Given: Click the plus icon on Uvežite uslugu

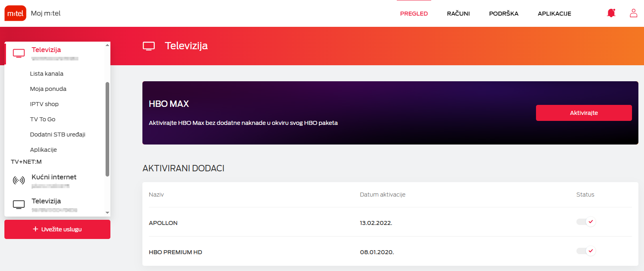Looking at the screenshot, I should (36, 229).
